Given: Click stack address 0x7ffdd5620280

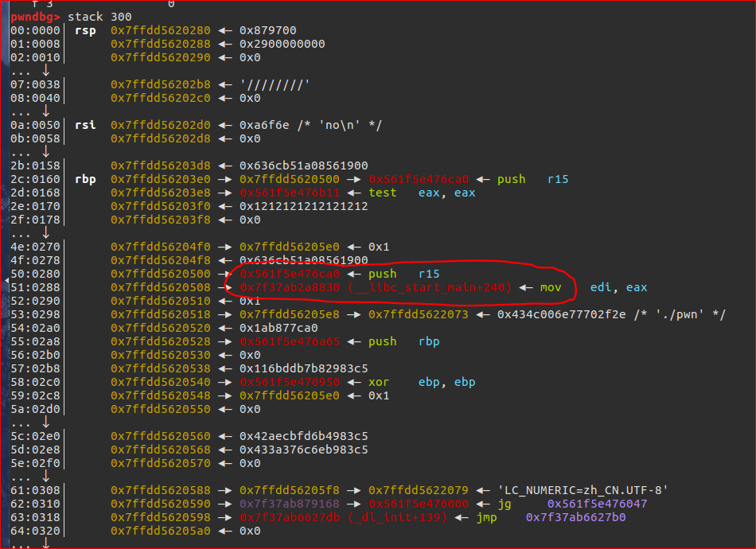Looking at the screenshot, I should tap(161, 30).
